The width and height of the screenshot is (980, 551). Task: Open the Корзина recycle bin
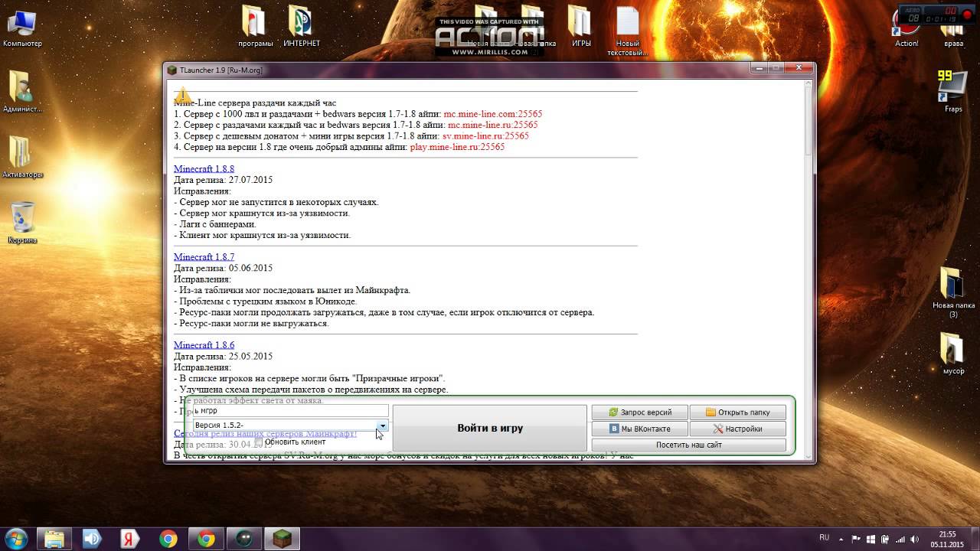click(22, 223)
